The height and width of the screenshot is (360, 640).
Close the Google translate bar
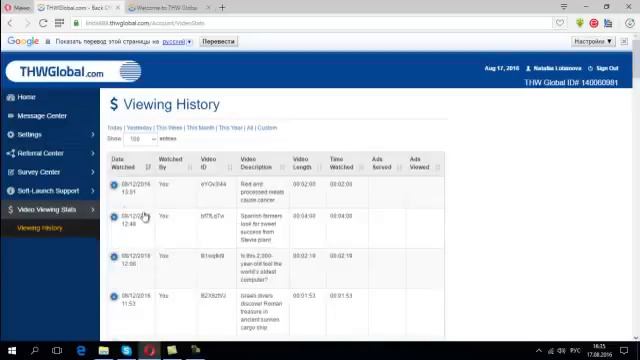(x=624, y=42)
